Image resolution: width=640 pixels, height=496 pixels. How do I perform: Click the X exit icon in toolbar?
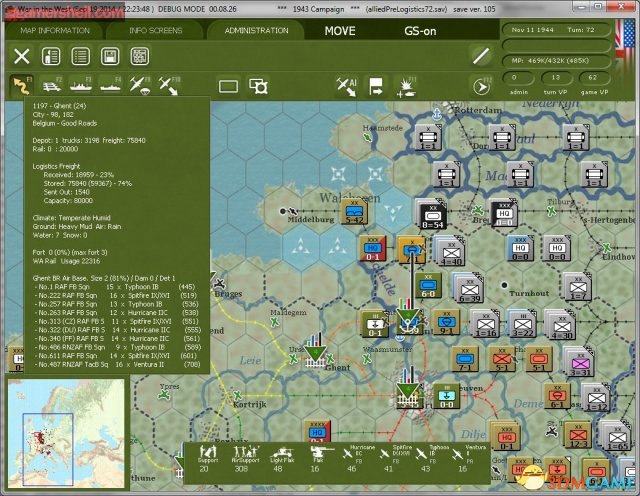point(21,57)
